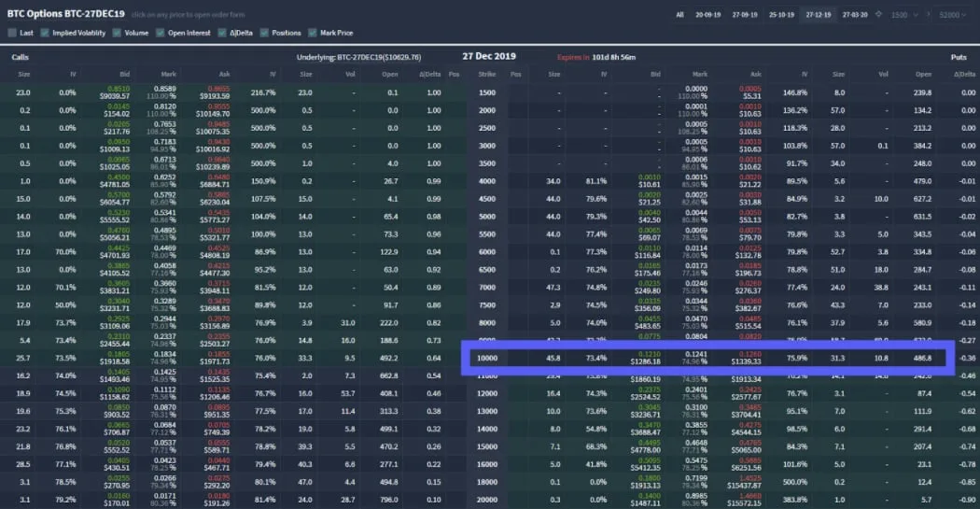The image size is (980, 509).
Task: Click the Calls section heading
Action: [20, 57]
